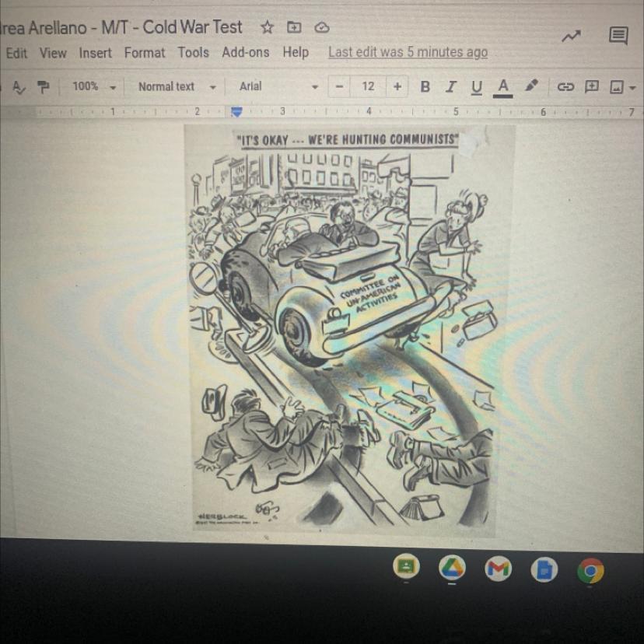Open Google Docs from the shelf
Image resolution: width=644 pixels, height=644 pixels.
544,570
